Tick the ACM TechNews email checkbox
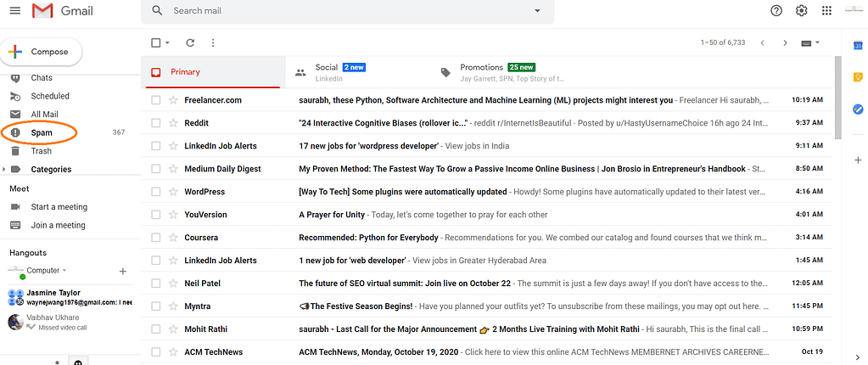The height and width of the screenshot is (365, 868). [x=156, y=351]
